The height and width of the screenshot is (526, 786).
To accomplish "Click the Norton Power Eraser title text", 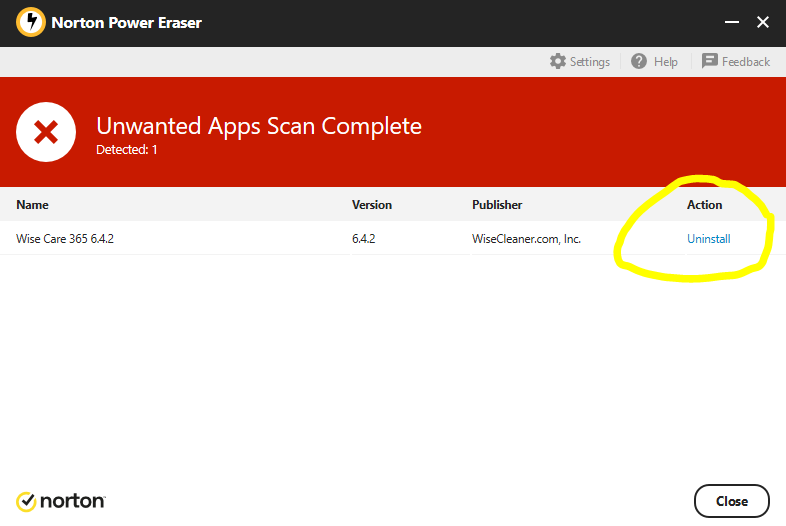I will point(126,23).
